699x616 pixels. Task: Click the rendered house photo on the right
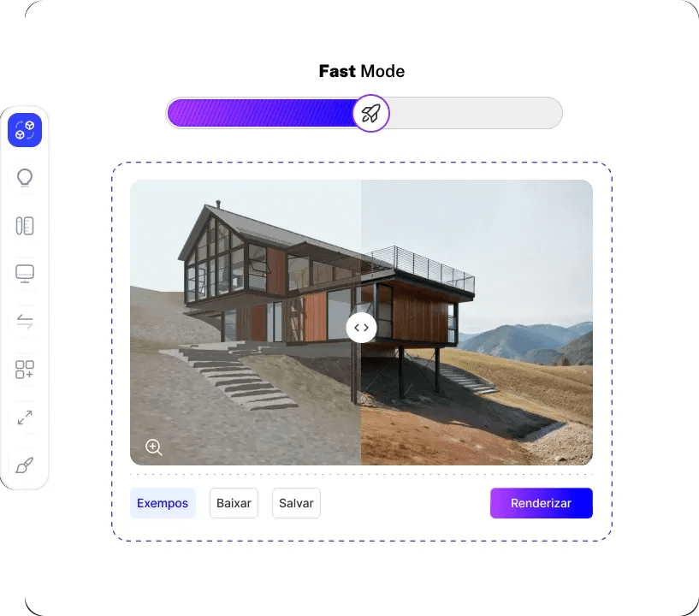tap(477, 323)
